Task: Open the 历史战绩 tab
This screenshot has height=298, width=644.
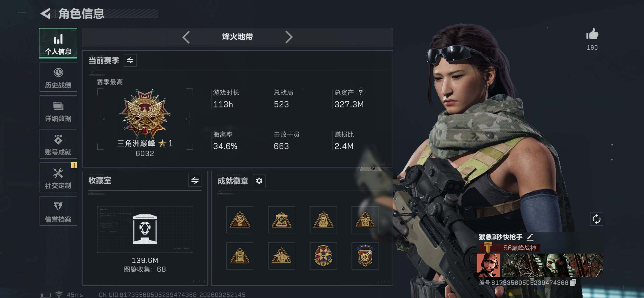Action: pos(58,77)
